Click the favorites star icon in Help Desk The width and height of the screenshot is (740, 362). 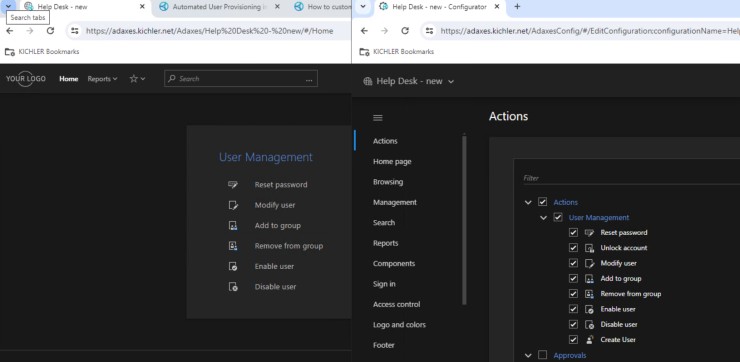[134, 79]
